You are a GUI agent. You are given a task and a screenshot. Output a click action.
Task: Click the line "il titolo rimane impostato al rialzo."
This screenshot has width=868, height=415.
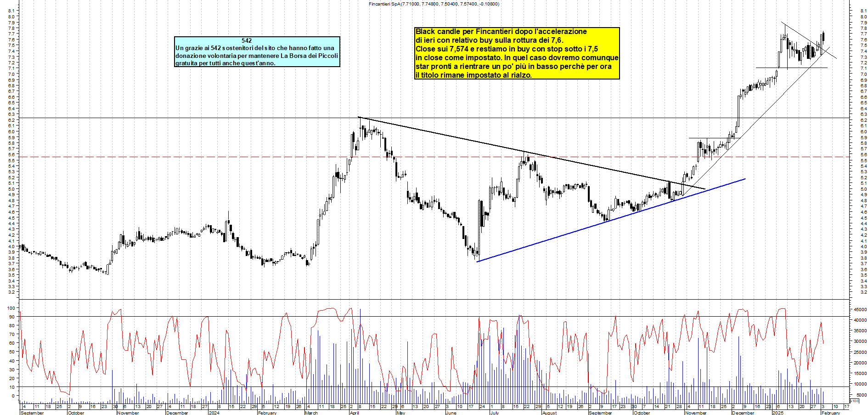pos(473,75)
